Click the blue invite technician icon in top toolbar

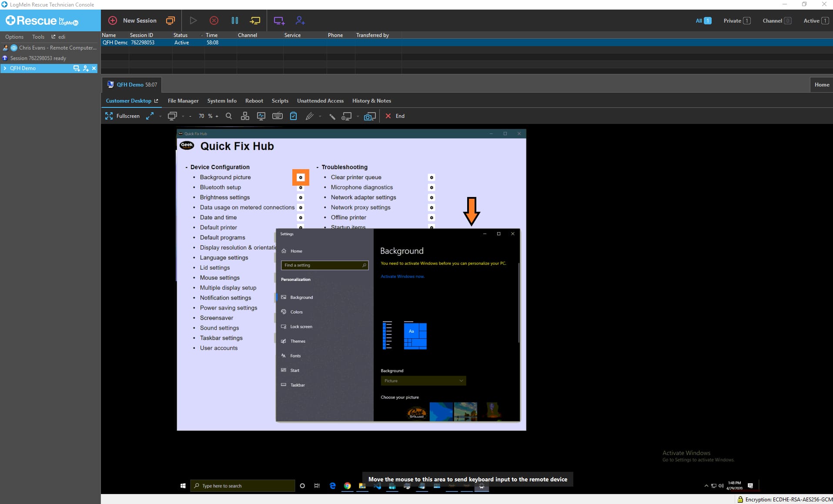pyautogui.click(x=300, y=20)
